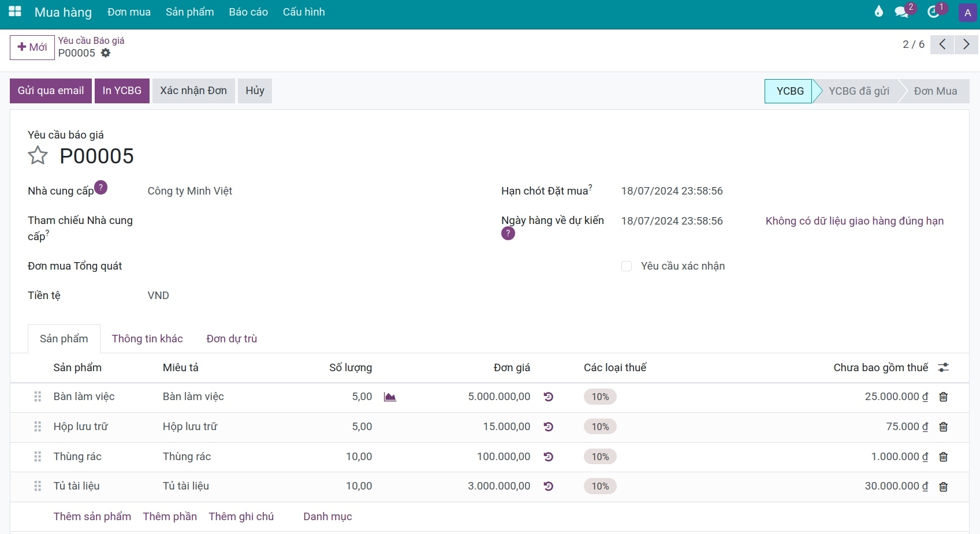The height and width of the screenshot is (534, 980).
Task: Open the conversations message icon
Action: [901, 12]
